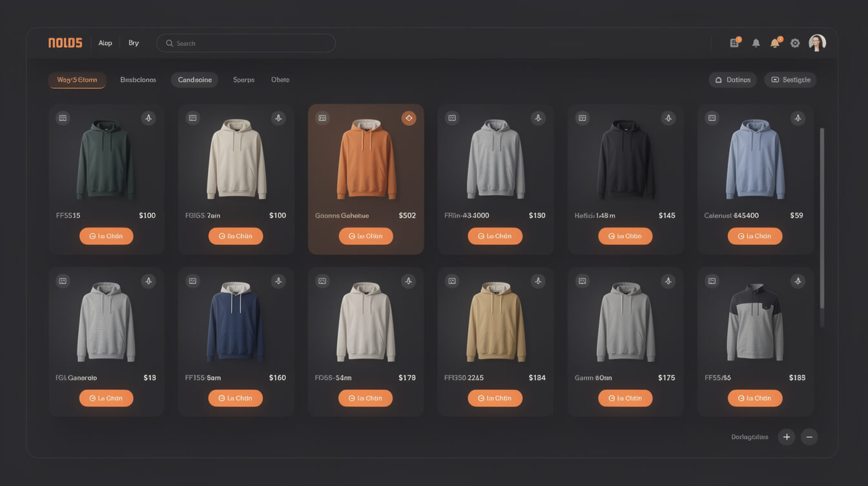Click the orange diamond icon on the orange hoodie card
This screenshot has width=868, height=486.
pyautogui.click(x=408, y=118)
